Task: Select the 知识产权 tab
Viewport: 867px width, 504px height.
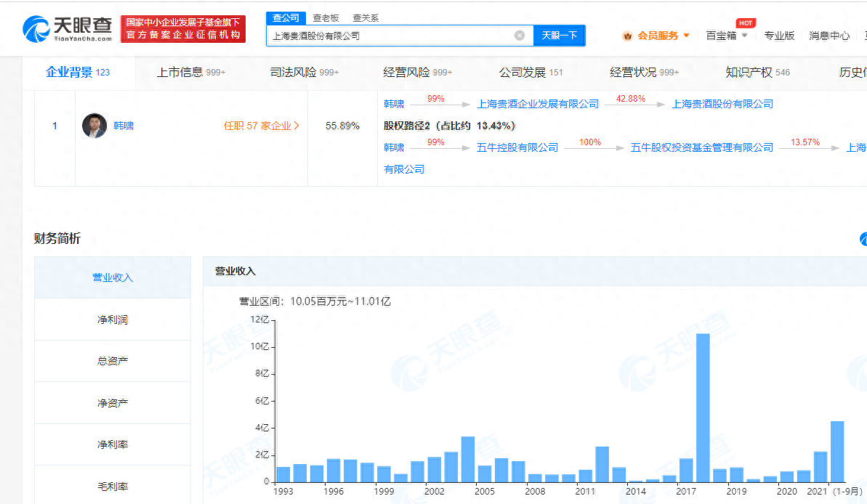Action: point(757,73)
